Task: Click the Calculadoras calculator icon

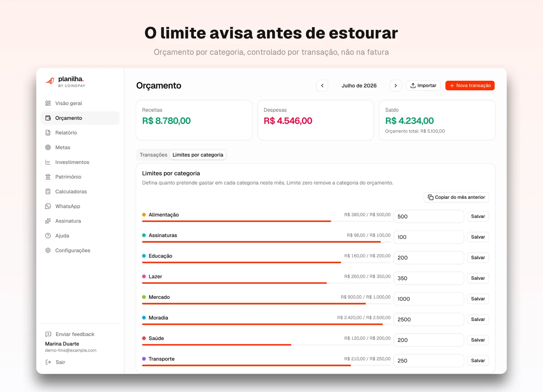Action: coord(48,191)
